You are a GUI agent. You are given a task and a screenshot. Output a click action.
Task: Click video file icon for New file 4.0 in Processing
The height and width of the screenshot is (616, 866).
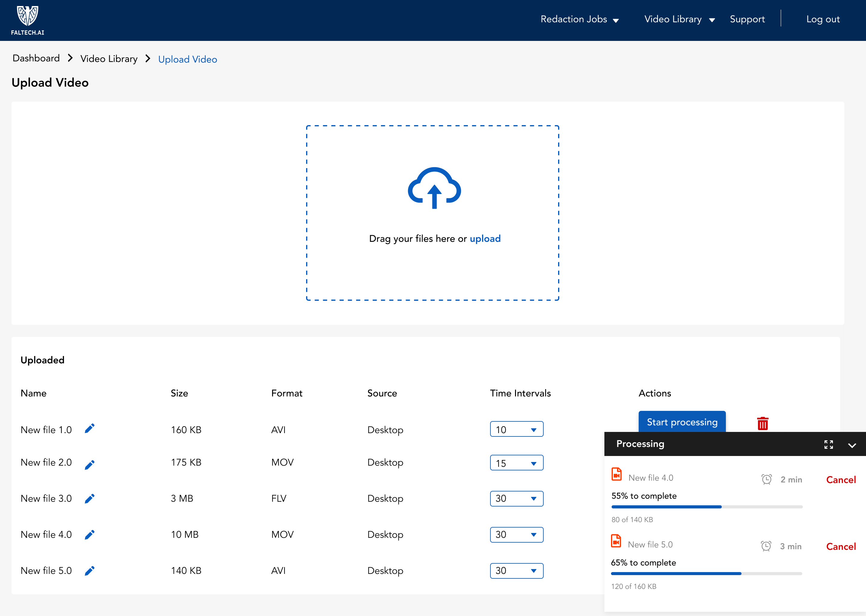pyautogui.click(x=616, y=474)
